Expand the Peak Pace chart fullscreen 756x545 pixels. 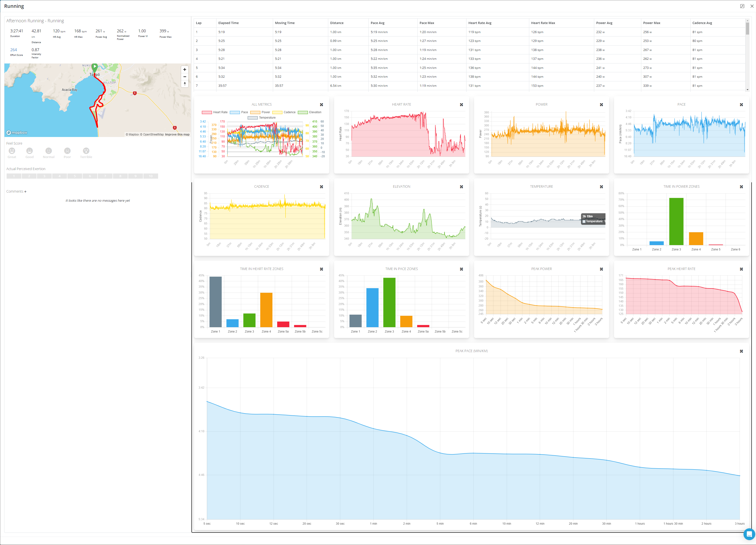point(741,351)
